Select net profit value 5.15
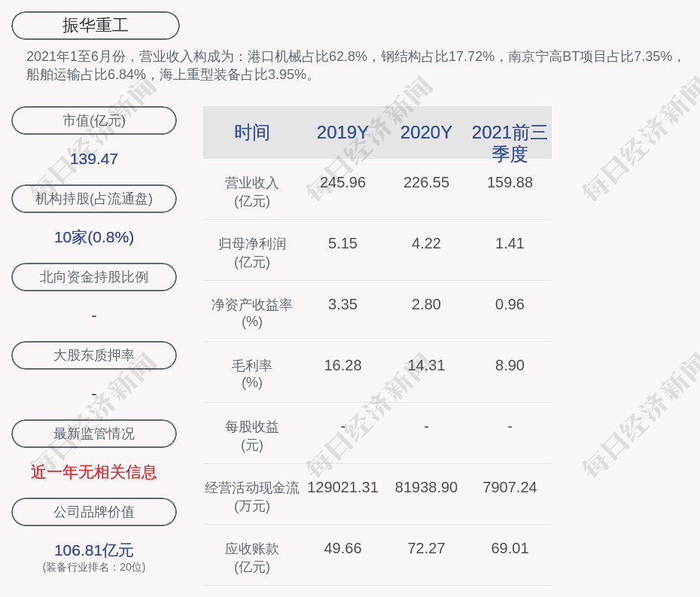The height and width of the screenshot is (597, 700). [x=342, y=243]
